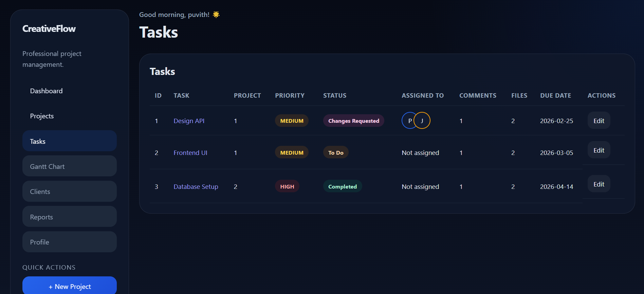Click the FILES column header
The width and height of the screenshot is (644, 294).
pyautogui.click(x=519, y=96)
